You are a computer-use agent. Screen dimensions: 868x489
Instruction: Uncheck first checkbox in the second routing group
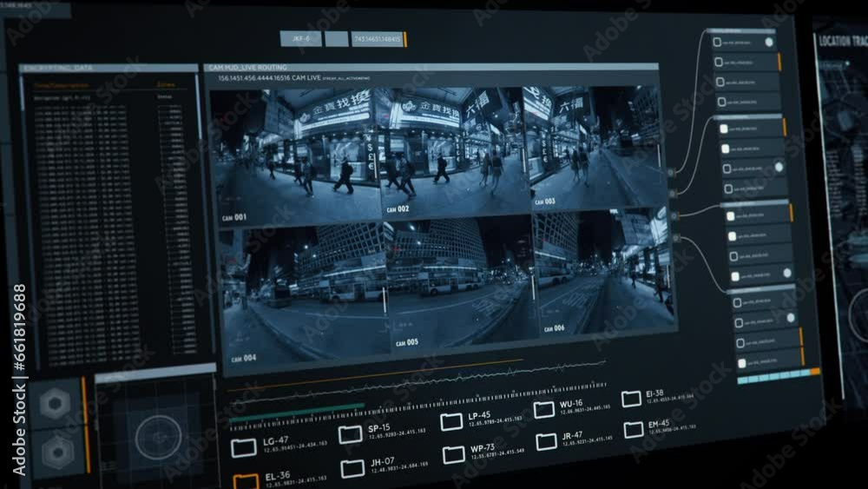point(724,129)
